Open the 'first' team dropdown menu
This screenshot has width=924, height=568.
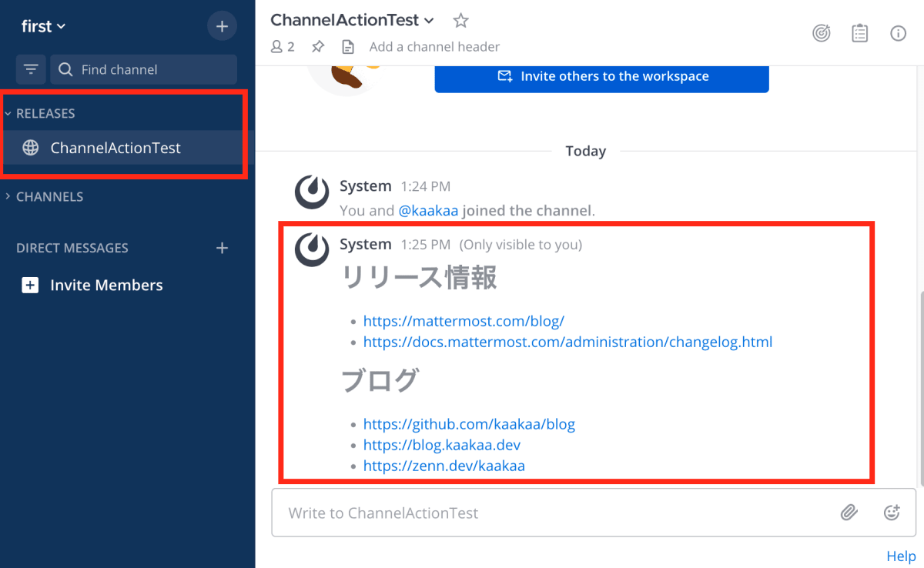coord(43,26)
